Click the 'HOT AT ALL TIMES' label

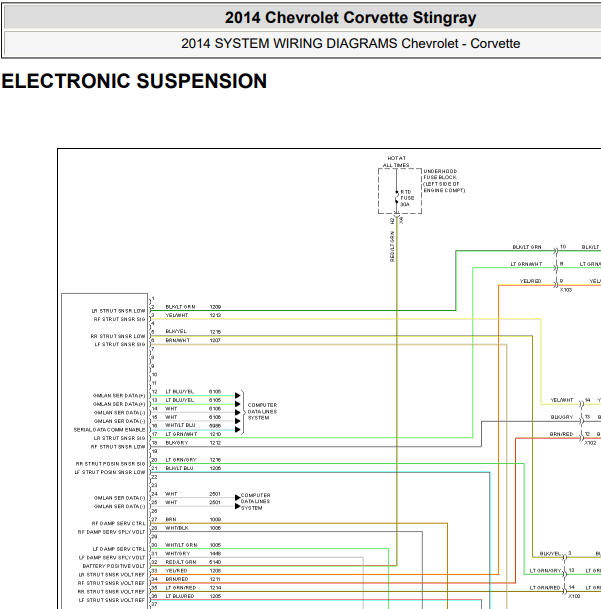point(396,162)
